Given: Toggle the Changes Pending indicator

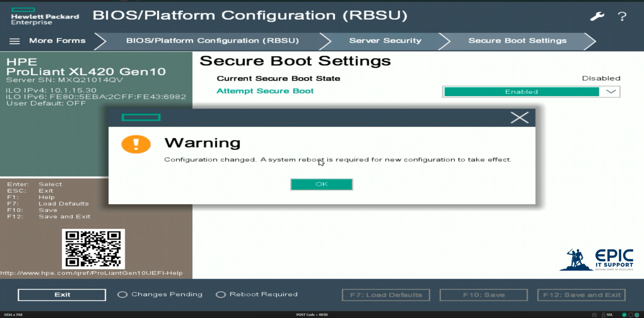Looking at the screenshot, I should 122,295.
